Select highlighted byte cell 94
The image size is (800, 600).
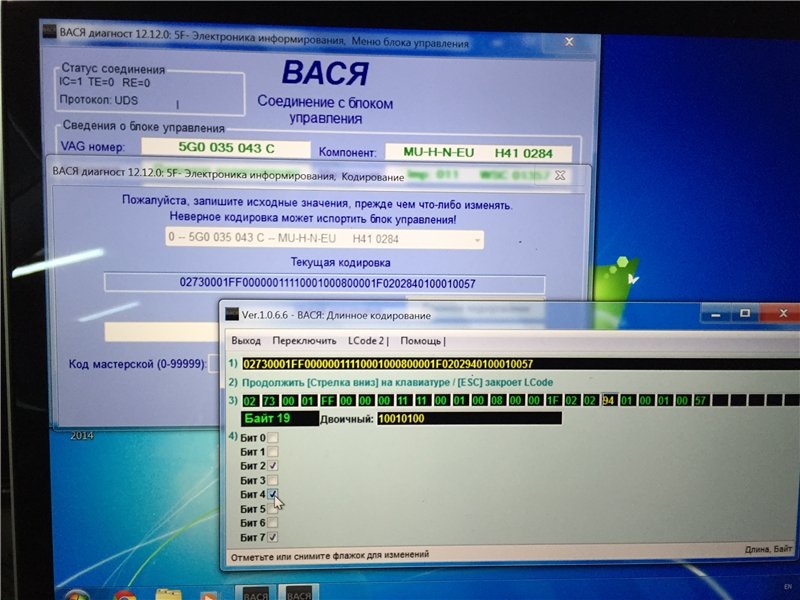pos(609,401)
